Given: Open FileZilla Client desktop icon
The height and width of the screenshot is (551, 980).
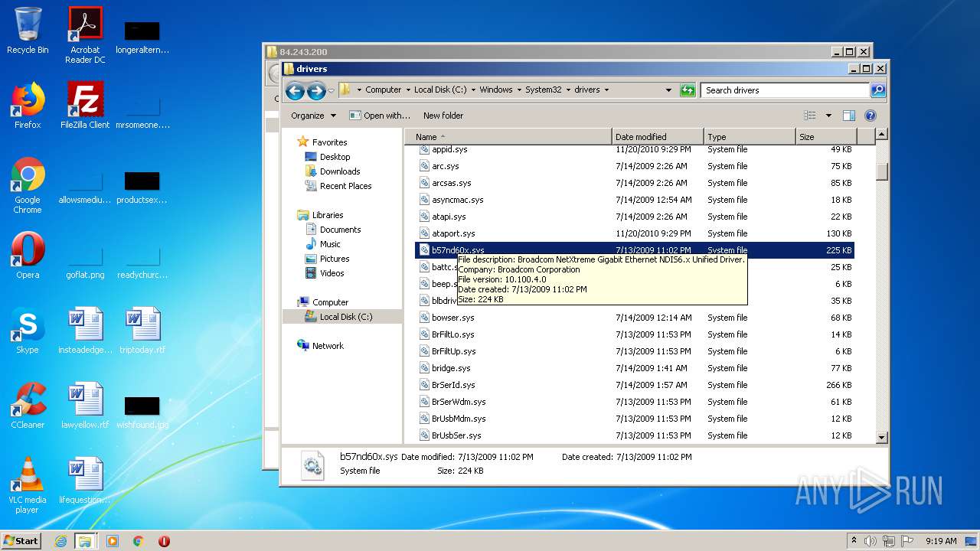Looking at the screenshot, I should [x=85, y=106].
